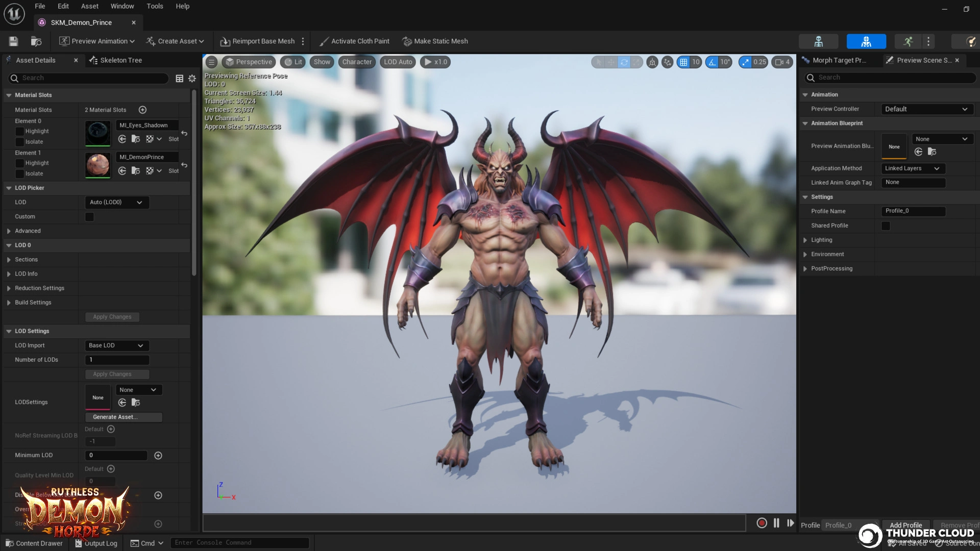The width and height of the screenshot is (980, 551).
Task: Browse to MI_DemonPrince in Content Browser icon
Action: coord(136,171)
